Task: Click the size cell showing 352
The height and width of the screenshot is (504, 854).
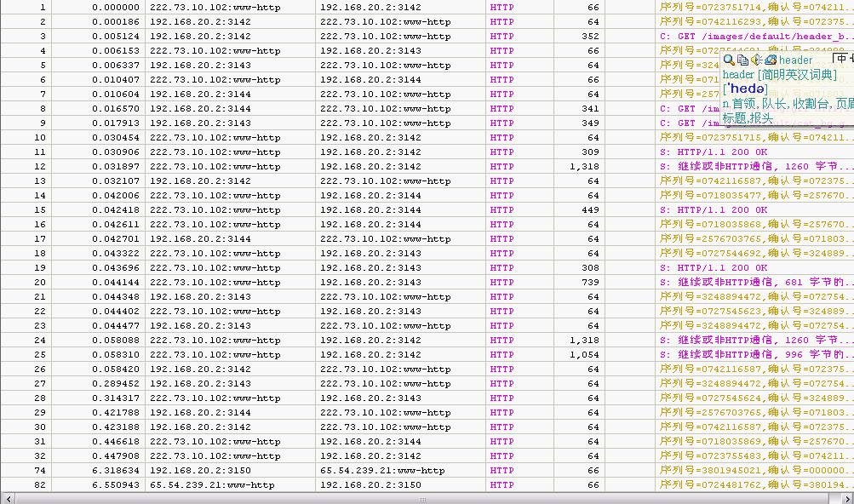Action: tap(579, 36)
